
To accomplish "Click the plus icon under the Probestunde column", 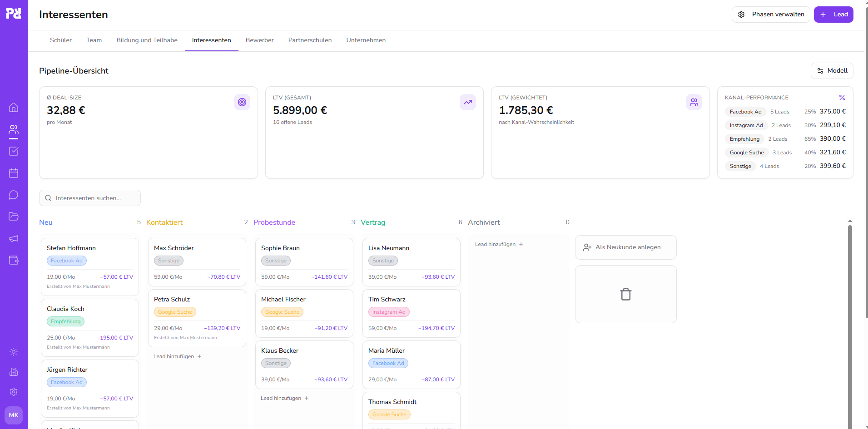I will click(x=307, y=398).
